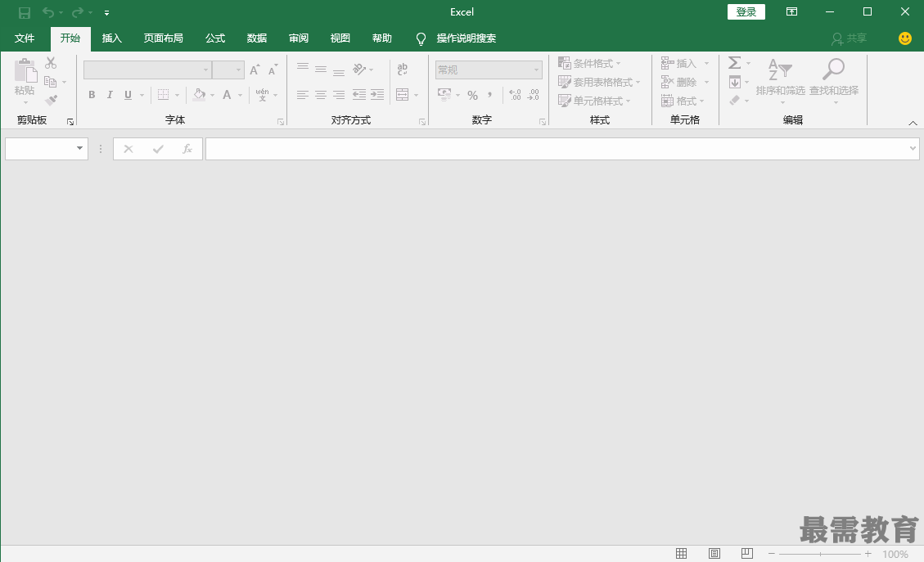Image resolution: width=924 pixels, height=562 pixels.
Task: Open the 剪贴板 dialog launcher
Action: coord(70,122)
